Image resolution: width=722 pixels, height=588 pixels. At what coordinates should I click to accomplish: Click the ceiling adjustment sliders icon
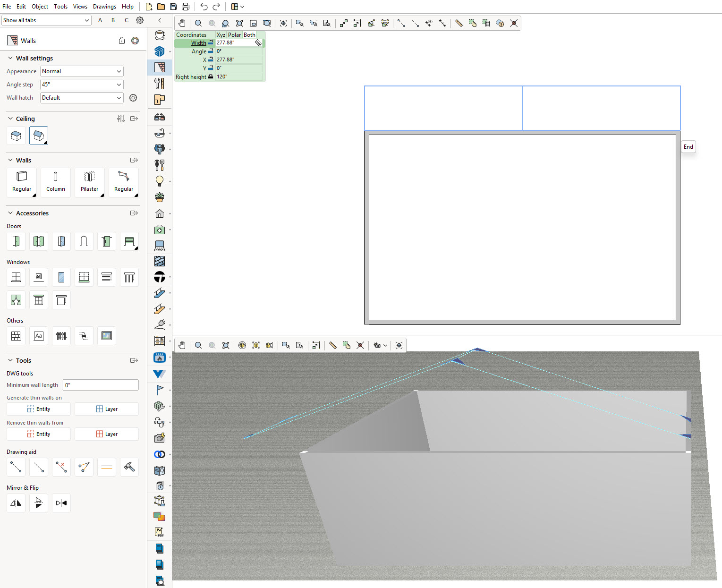[x=121, y=119]
